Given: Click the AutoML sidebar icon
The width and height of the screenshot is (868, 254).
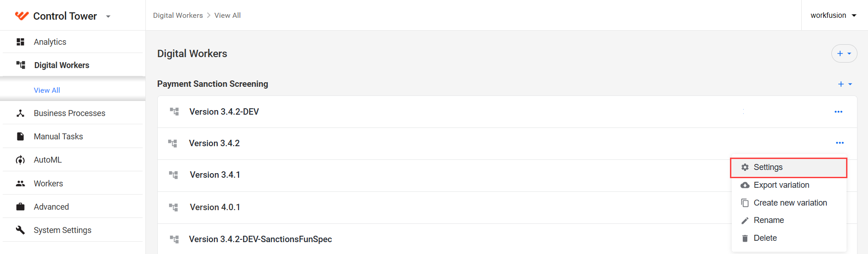Looking at the screenshot, I should [x=20, y=160].
